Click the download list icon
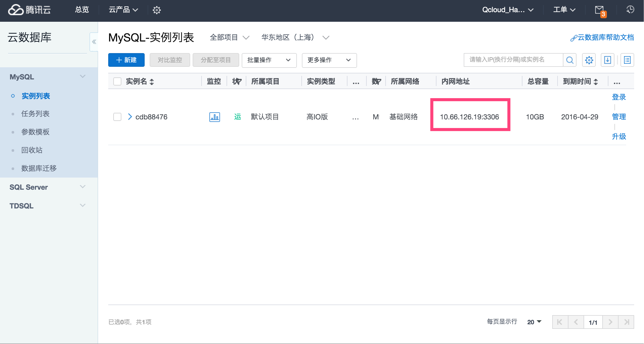The height and width of the screenshot is (344, 644). point(608,60)
